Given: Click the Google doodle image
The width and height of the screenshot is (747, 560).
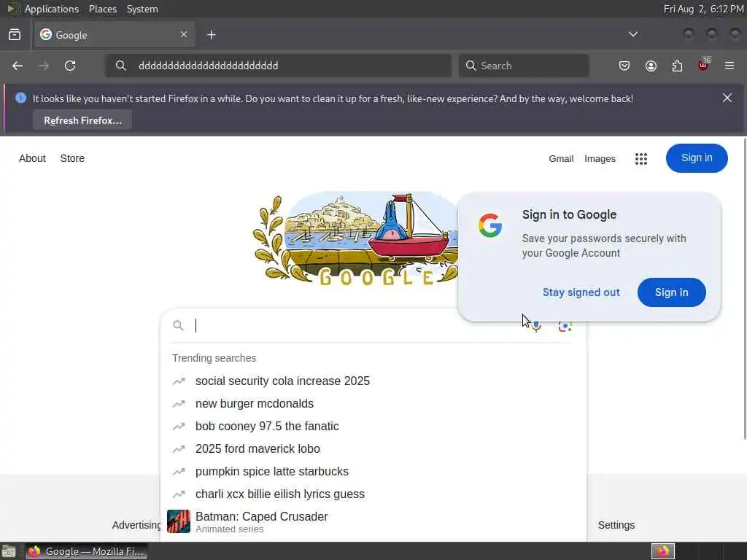Looking at the screenshot, I should (355, 238).
